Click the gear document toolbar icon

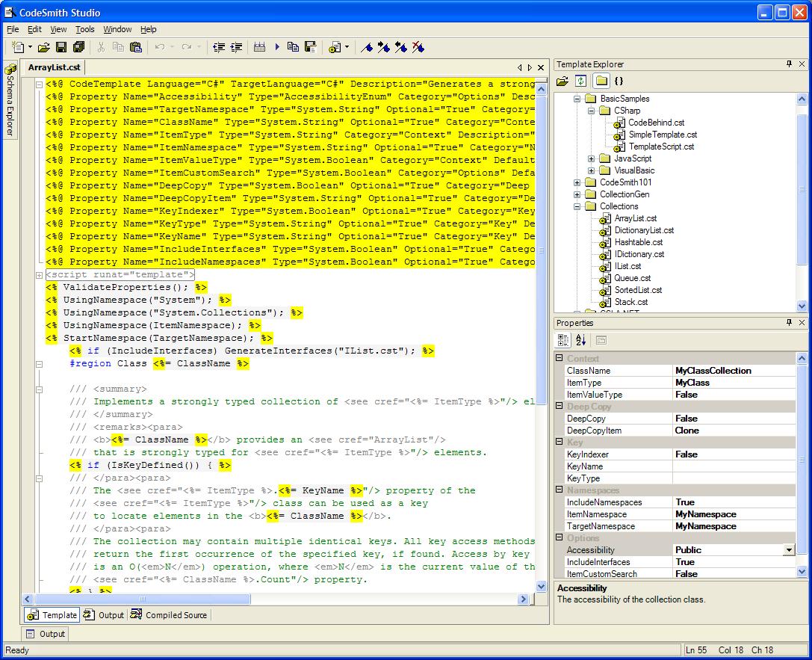tap(335, 48)
